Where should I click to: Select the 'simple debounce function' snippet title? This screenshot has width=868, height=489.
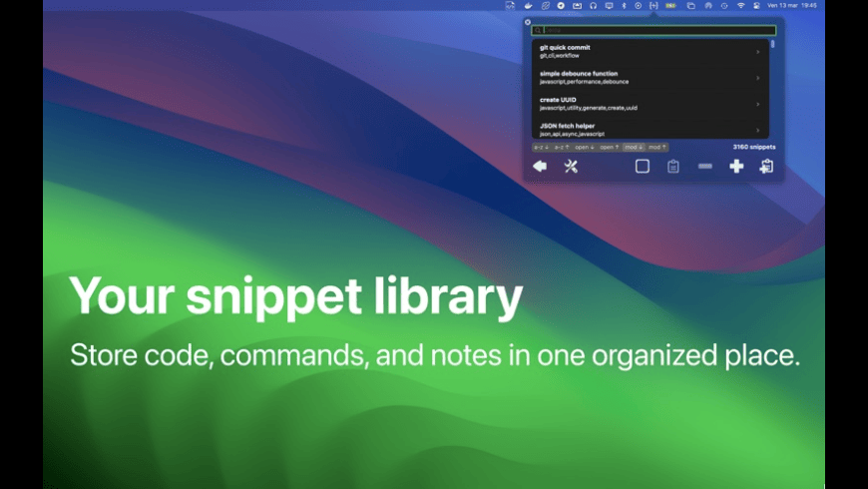tap(579, 74)
